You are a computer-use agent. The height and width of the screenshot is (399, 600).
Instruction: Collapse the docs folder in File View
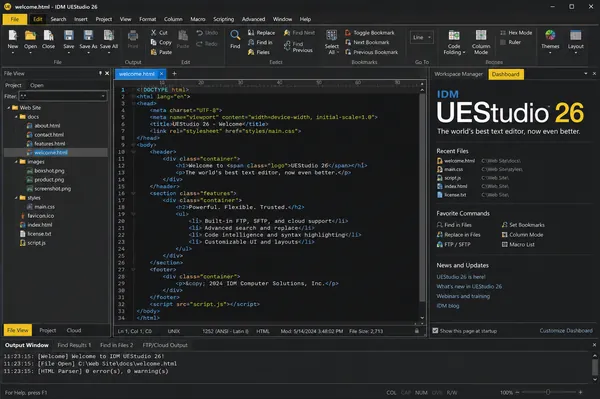pyautogui.click(x=16, y=117)
